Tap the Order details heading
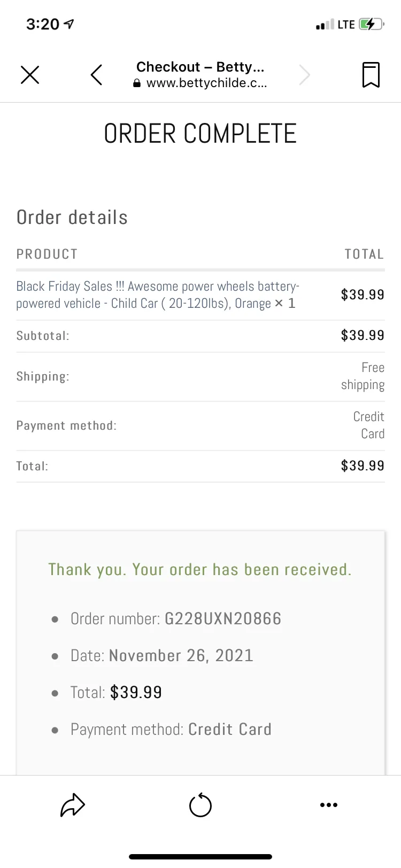 (x=72, y=218)
